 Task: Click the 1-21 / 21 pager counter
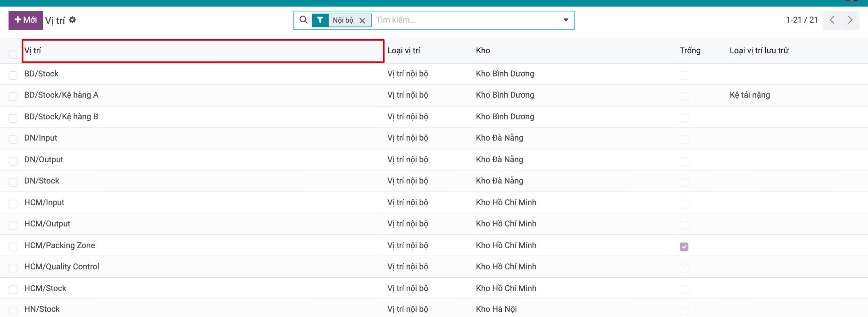[802, 20]
